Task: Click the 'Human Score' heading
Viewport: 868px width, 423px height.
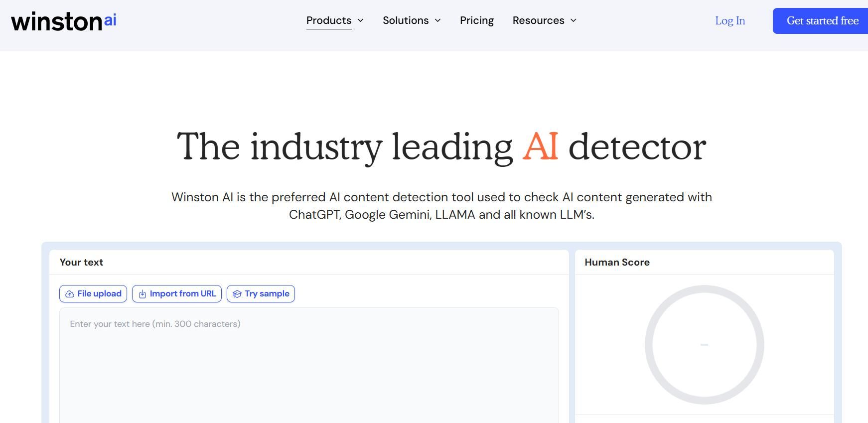Action: (617, 262)
